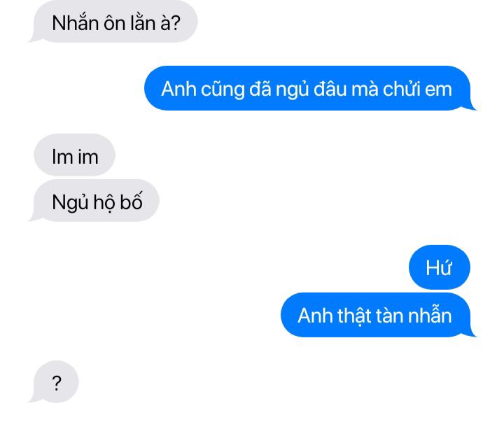Select the gray "Im im" message

point(74,155)
